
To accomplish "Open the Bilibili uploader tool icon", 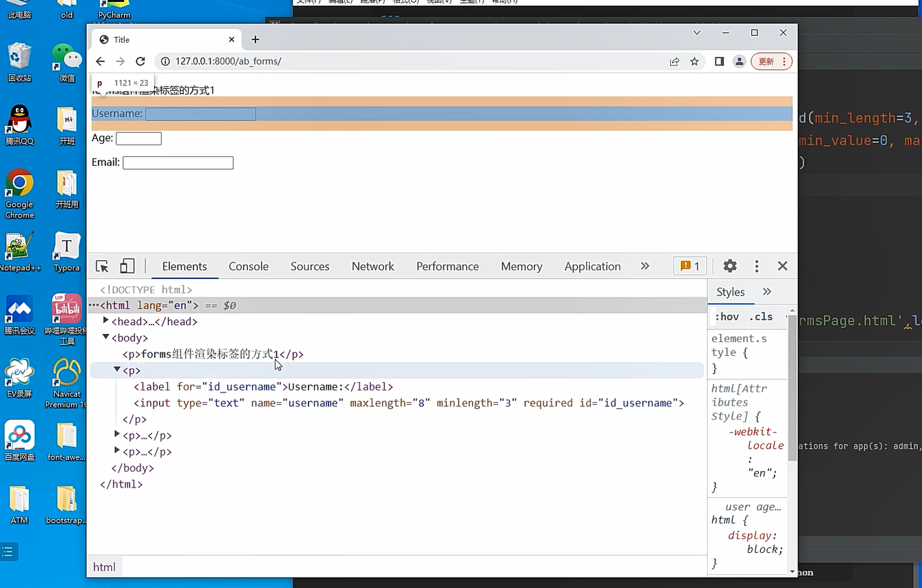I will coord(67,320).
